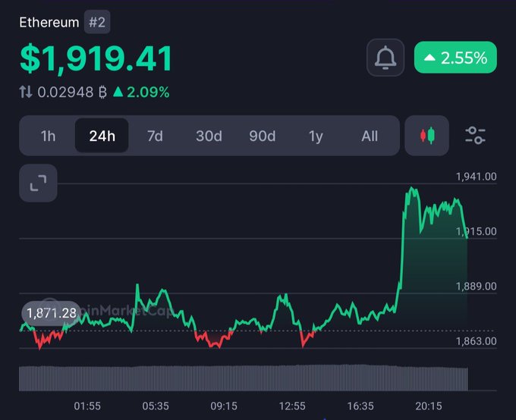Tap the 1,915.00 axis label
The image size is (516, 420).
pos(477,231)
